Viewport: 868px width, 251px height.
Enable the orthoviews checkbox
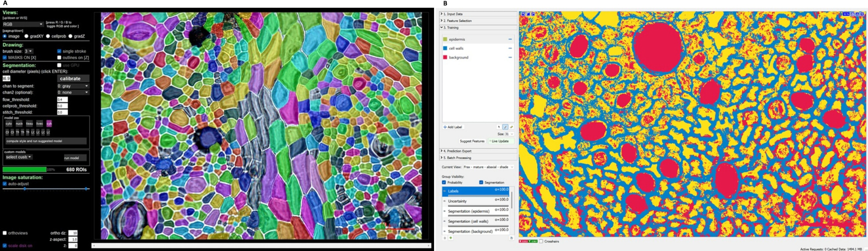(5, 233)
